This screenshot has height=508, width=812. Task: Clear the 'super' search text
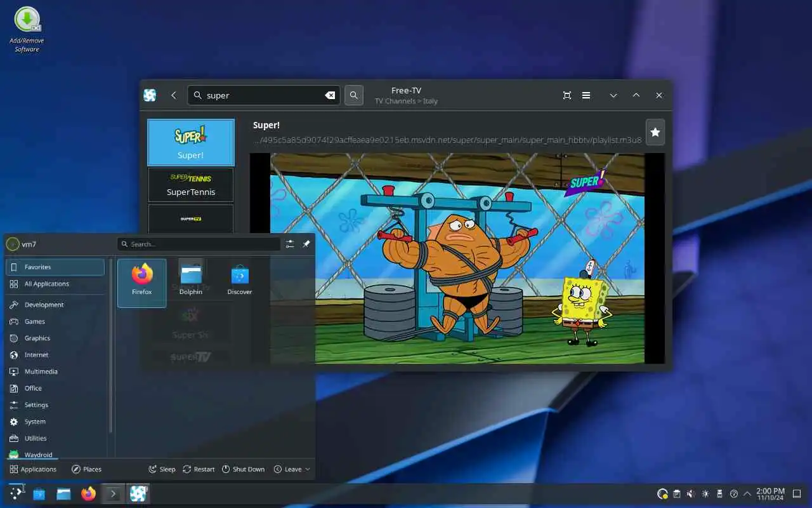tap(330, 95)
